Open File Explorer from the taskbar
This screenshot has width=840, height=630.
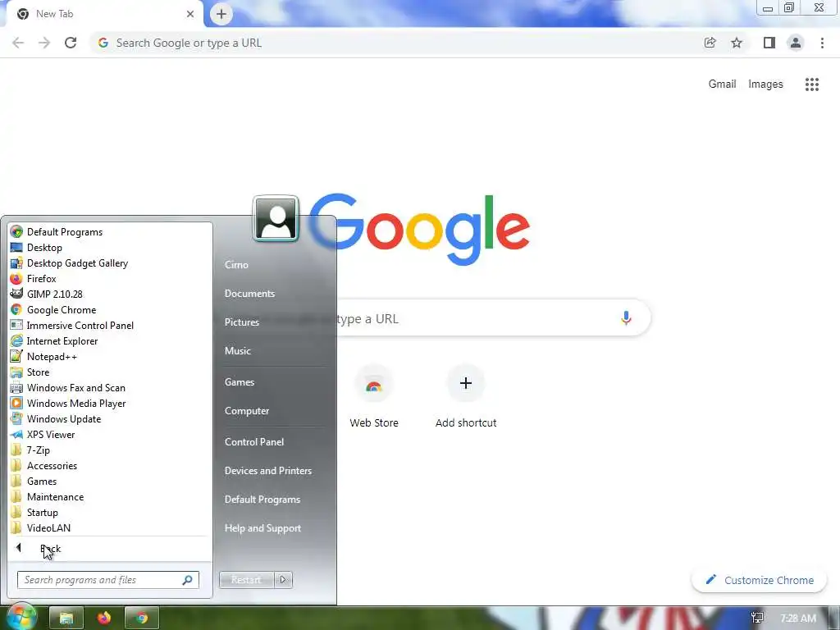(66, 619)
